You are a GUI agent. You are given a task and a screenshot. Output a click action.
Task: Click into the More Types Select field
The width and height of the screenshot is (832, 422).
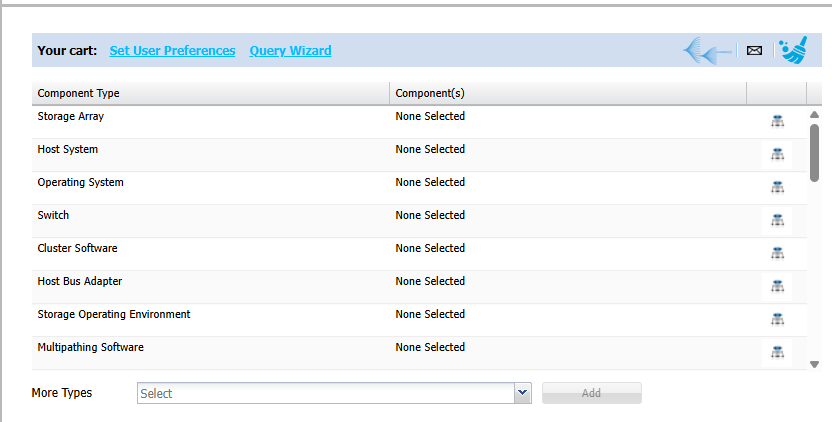tap(326, 393)
